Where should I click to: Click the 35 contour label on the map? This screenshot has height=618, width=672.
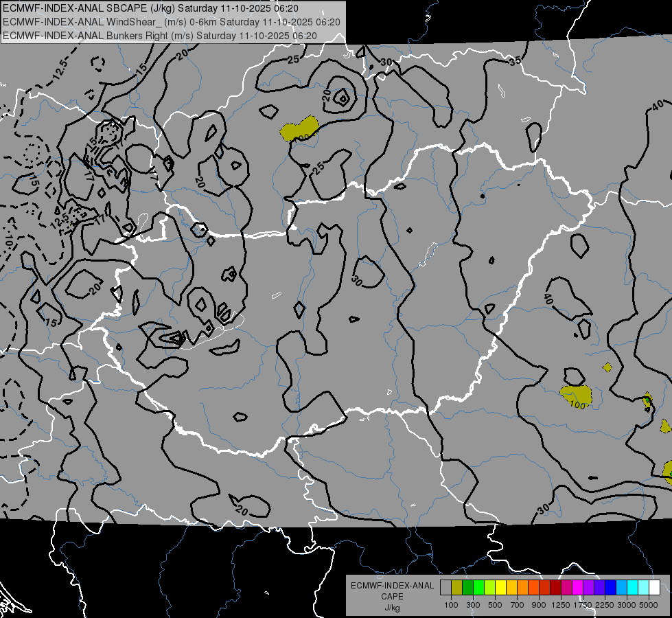coord(515,61)
